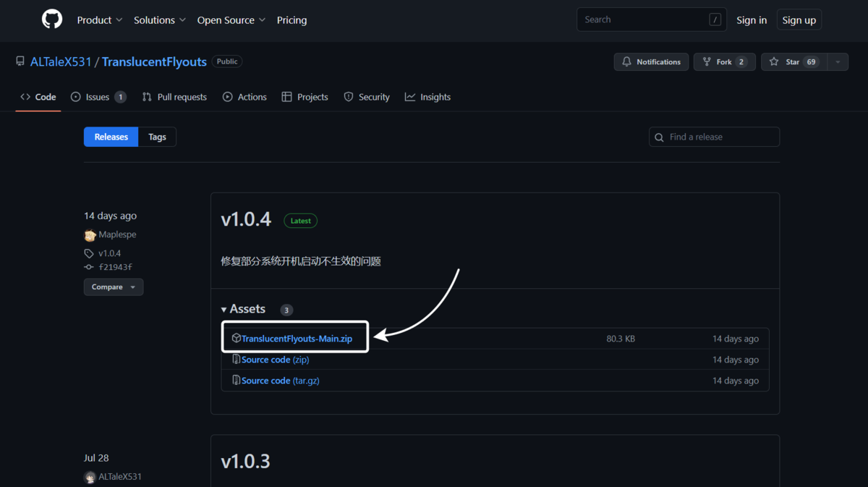Expand the Open Source menu
The width and height of the screenshot is (868, 487).
click(231, 20)
